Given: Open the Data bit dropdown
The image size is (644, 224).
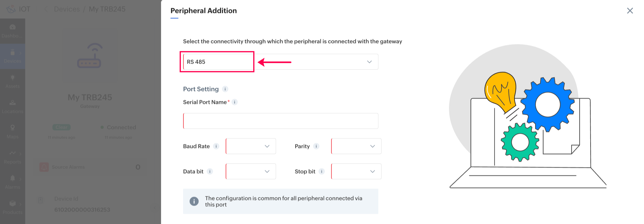Looking at the screenshot, I should pyautogui.click(x=251, y=172).
